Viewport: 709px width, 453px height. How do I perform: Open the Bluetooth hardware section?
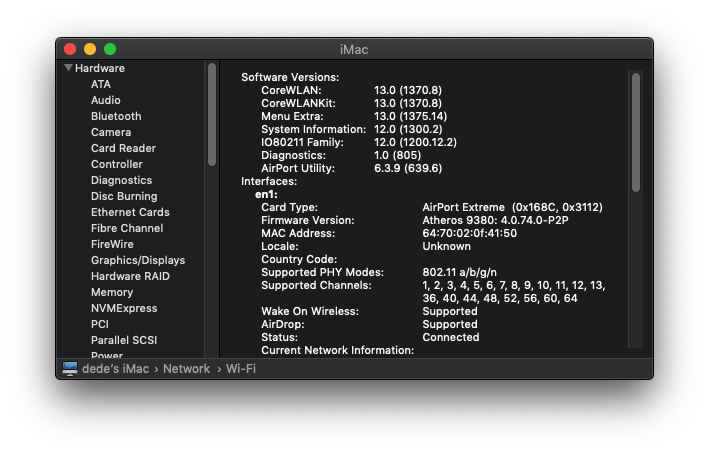pyautogui.click(x=116, y=116)
